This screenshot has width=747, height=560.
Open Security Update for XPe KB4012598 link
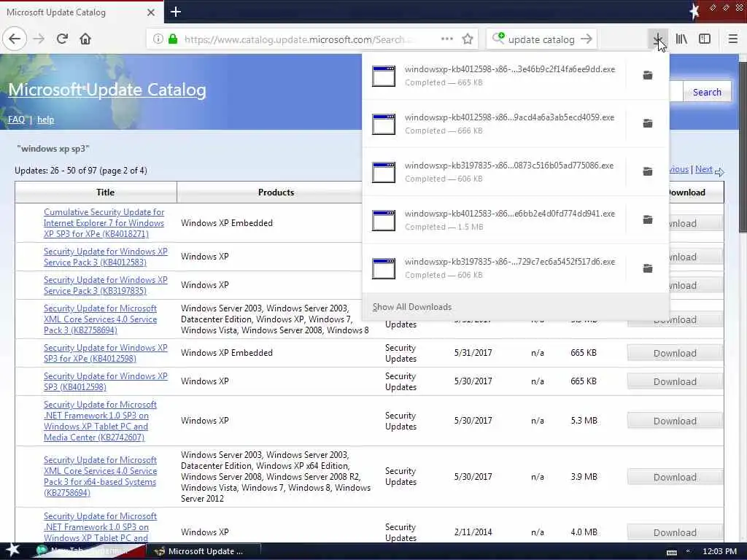(105, 353)
